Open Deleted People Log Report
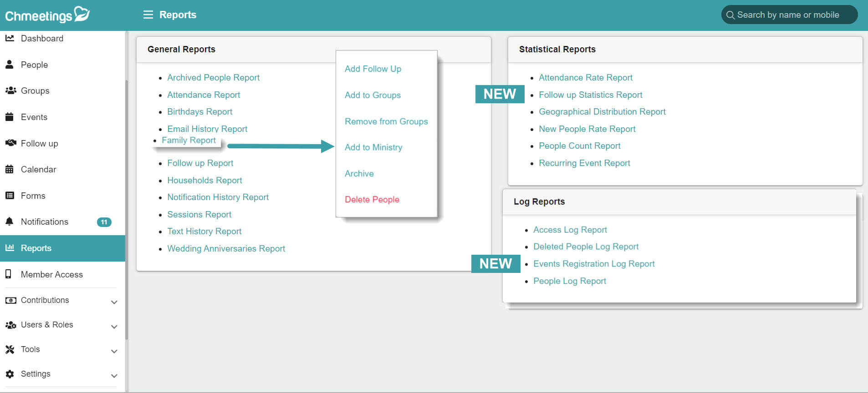 point(586,247)
